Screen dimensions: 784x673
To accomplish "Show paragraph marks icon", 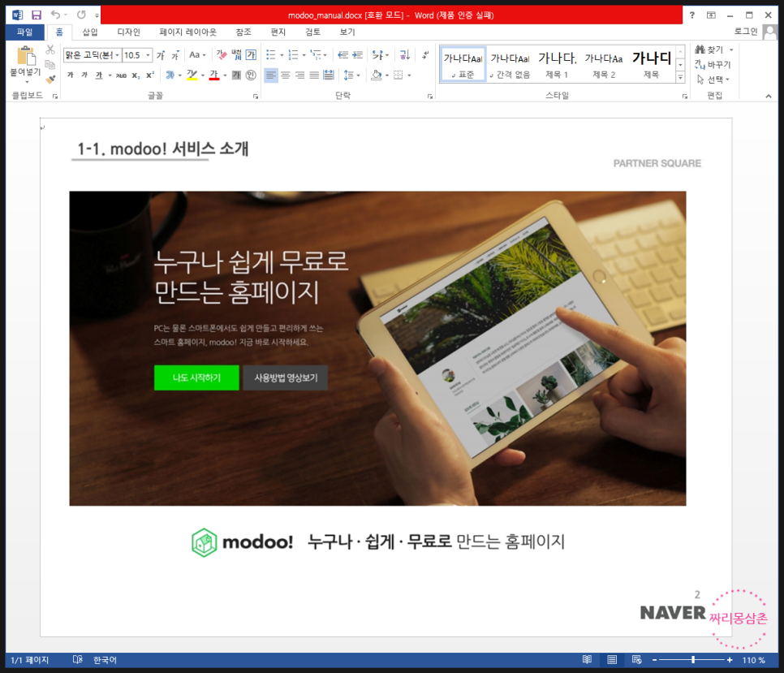I will (425, 55).
